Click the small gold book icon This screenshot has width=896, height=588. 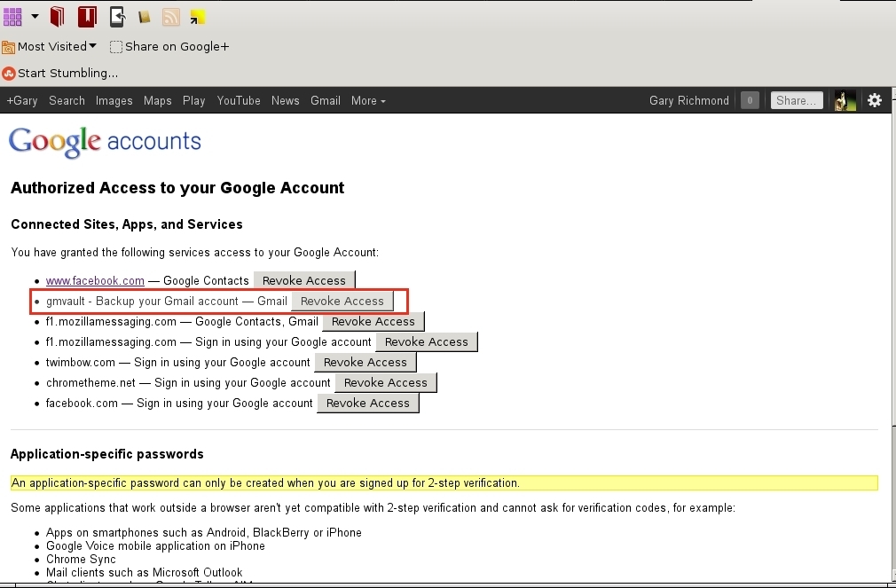pyautogui.click(x=144, y=17)
